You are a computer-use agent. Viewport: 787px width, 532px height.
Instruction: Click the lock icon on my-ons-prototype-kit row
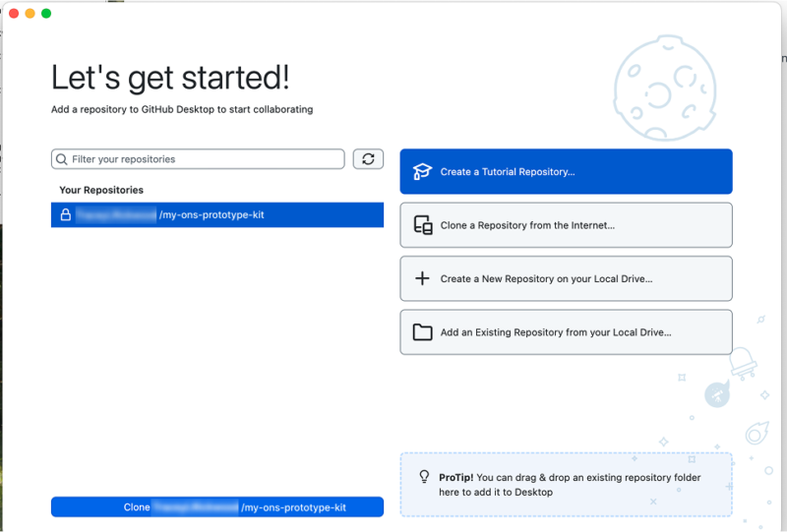(x=66, y=214)
